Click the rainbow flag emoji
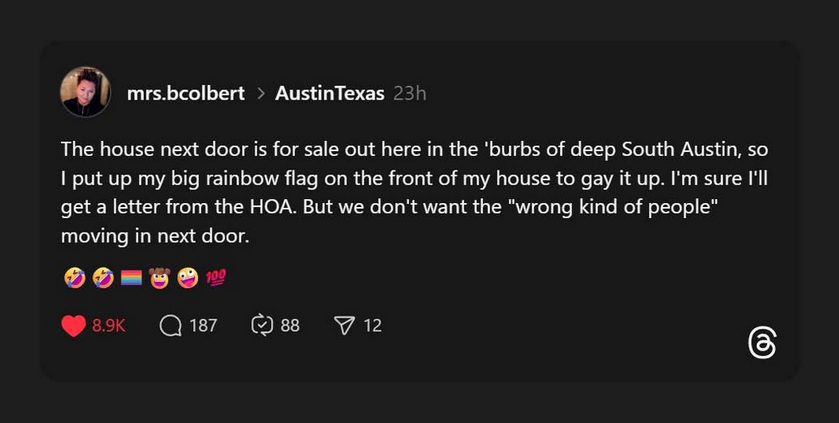This screenshot has width=839, height=423. 131,277
